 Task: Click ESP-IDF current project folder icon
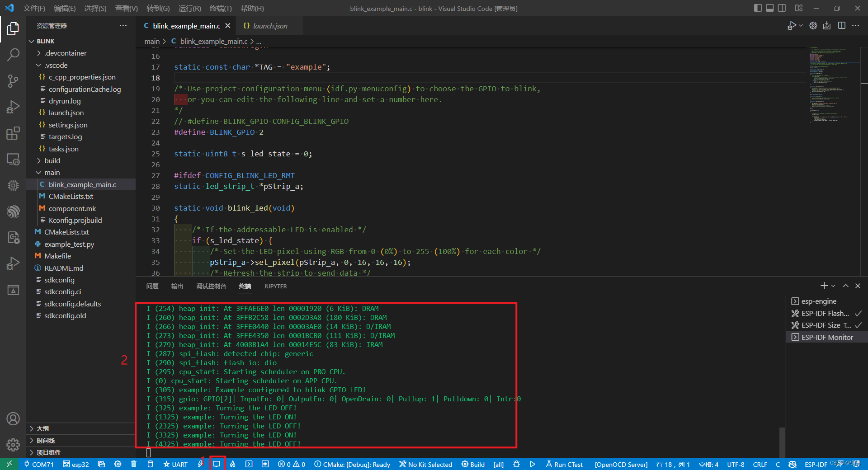(x=101, y=464)
